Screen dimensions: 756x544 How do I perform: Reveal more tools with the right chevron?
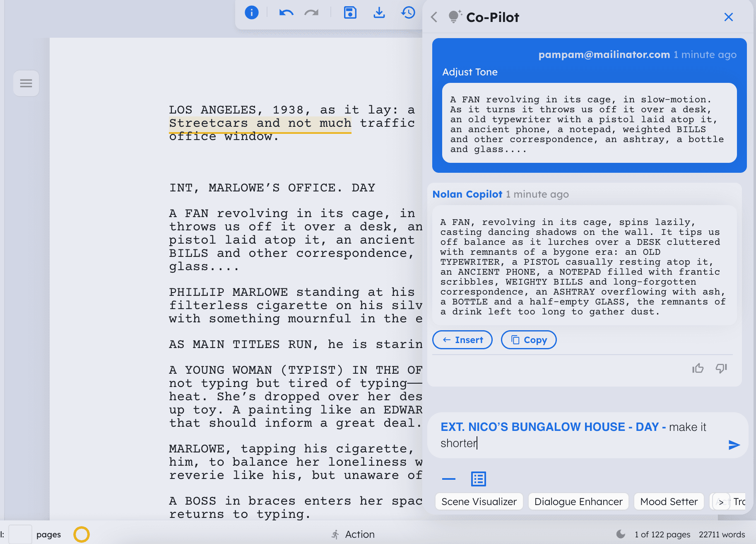[720, 501]
